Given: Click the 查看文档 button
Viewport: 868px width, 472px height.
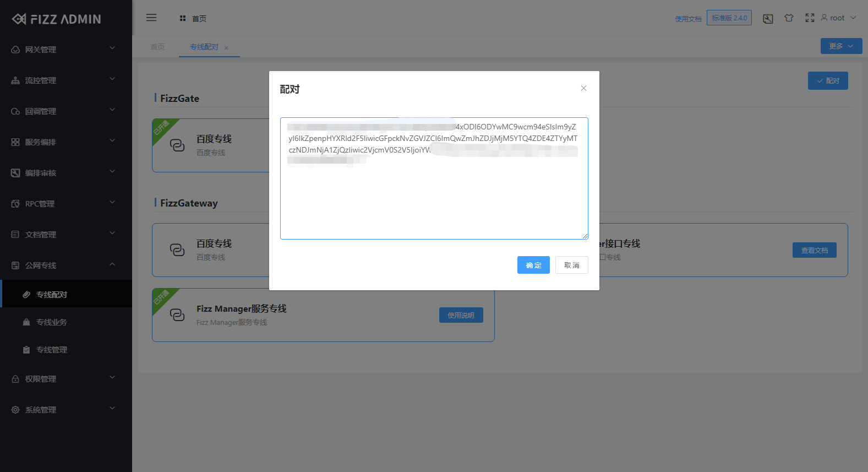Looking at the screenshot, I should [815, 250].
